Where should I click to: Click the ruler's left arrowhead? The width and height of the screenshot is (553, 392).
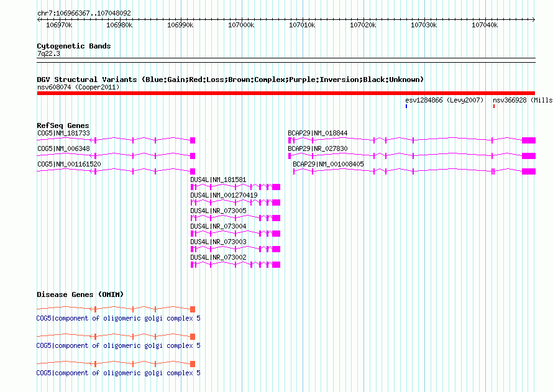click(39, 20)
